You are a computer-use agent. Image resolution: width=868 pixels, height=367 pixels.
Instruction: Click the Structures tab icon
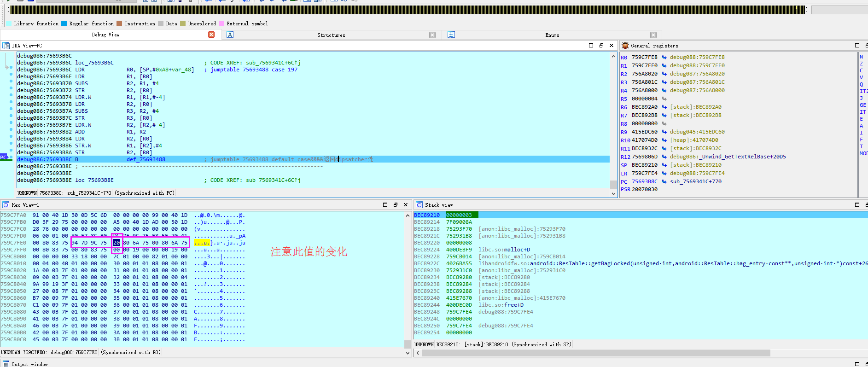point(230,35)
